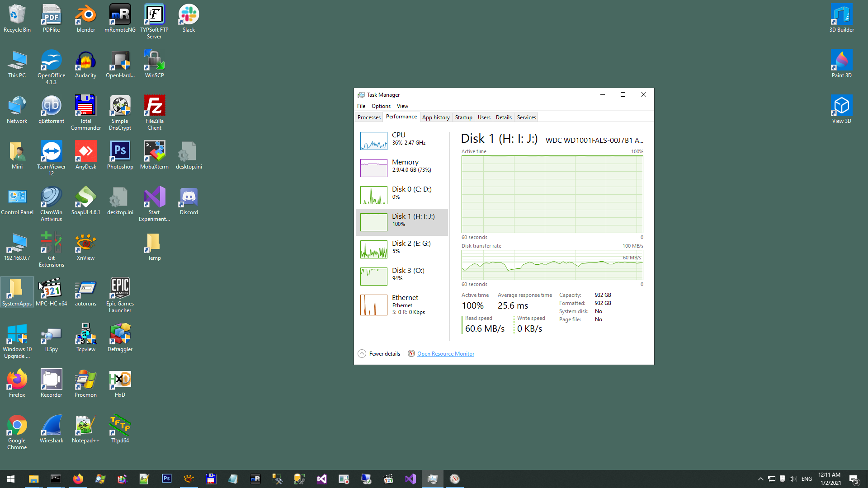Show hidden system tray icons

(760, 479)
